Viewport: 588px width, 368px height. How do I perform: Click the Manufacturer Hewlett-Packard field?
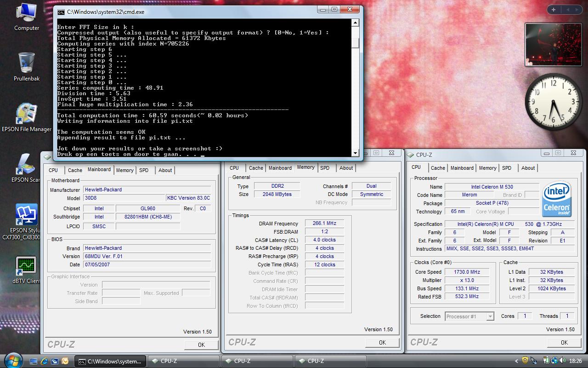pyautogui.click(x=147, y=190)
